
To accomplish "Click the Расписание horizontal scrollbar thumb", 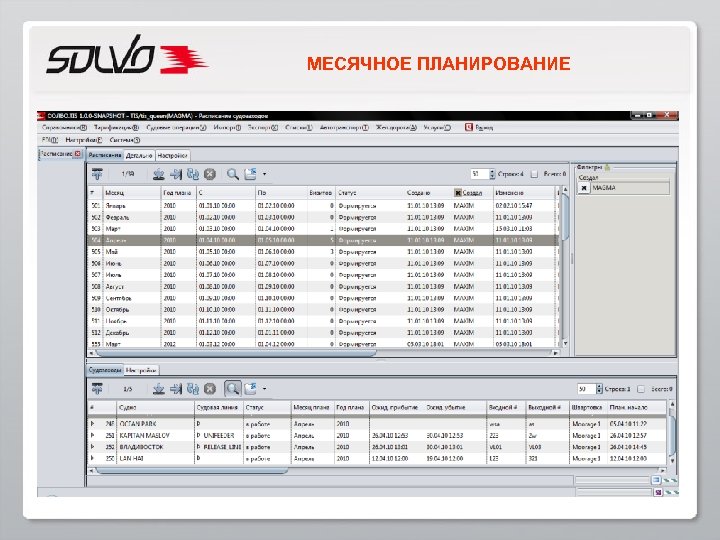I will [236, 353].
